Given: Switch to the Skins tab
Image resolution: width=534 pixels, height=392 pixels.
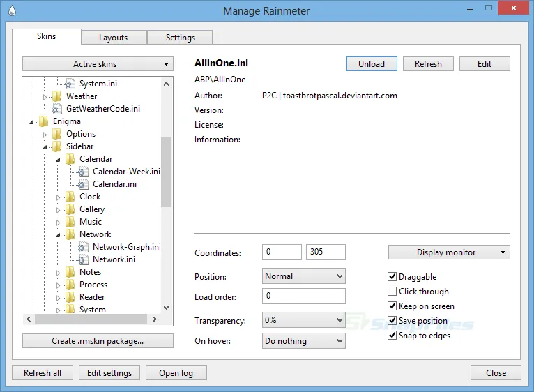Looking at the screenshot, I should click(47, 36).
